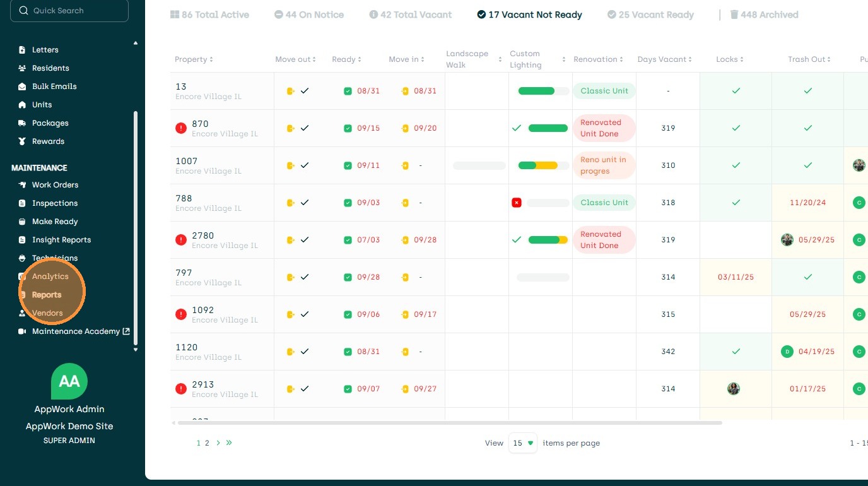Viewport: 868px width, 486px height.
Task: Click Custom Lighting progress bar for unit 1007
Action: coord(538,165)
